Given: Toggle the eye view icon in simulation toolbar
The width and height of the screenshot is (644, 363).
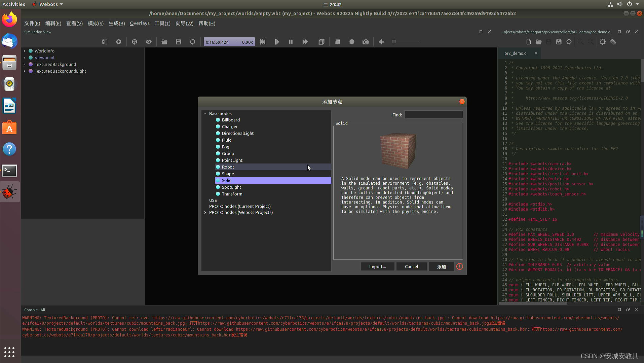Looking at the screenshot, I should (149, 42).
